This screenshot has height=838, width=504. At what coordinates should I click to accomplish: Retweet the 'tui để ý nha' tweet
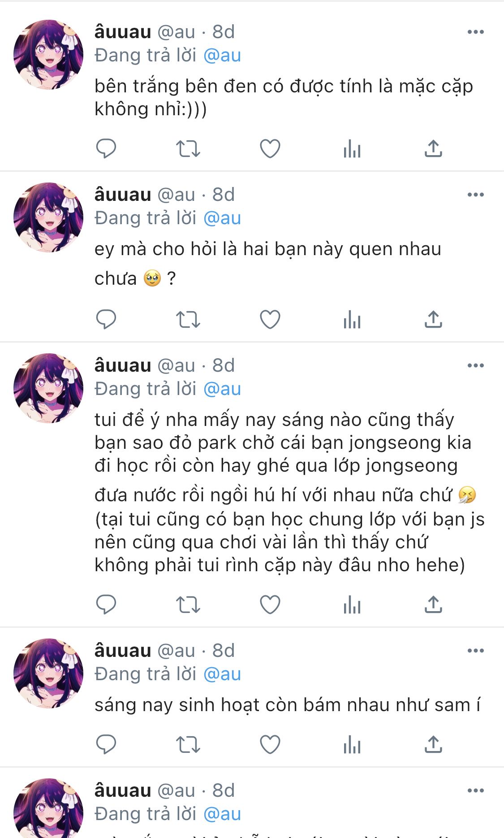tap(188, 605)
